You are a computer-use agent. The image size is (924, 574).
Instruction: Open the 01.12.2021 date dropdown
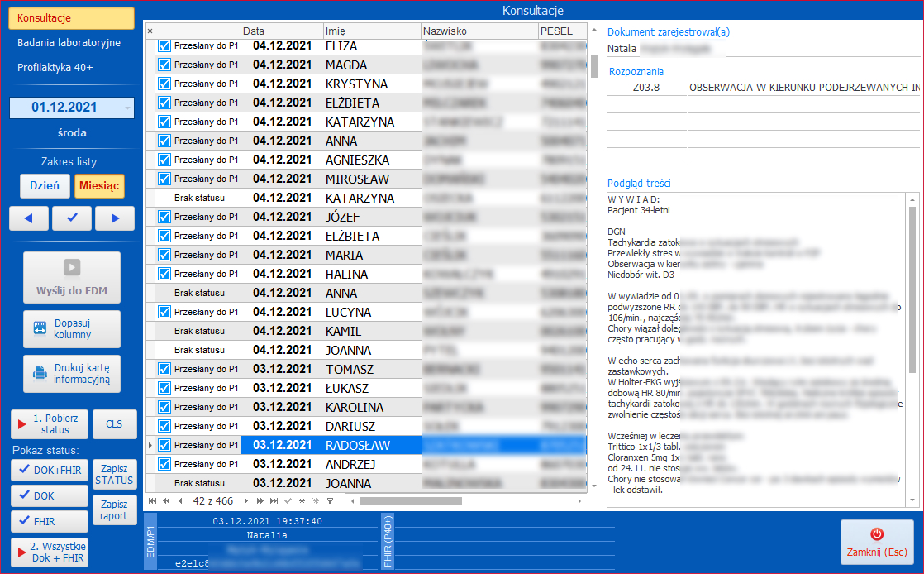(x=126, y=108)
